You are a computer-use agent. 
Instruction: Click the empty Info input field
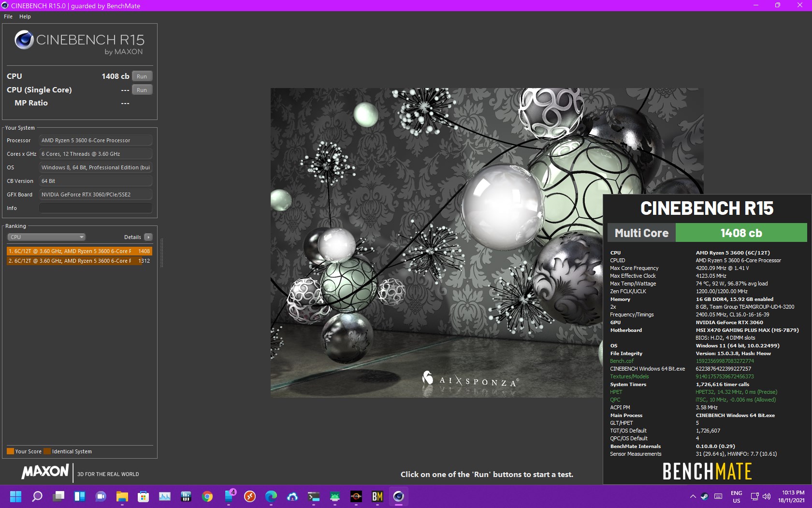(96, 208)
